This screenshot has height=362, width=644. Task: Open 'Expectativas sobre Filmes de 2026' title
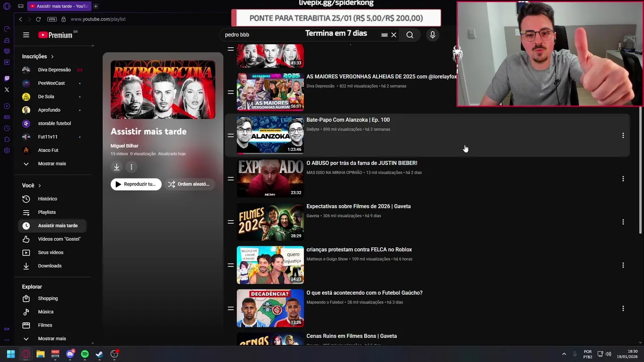click(x=358, y=206)
